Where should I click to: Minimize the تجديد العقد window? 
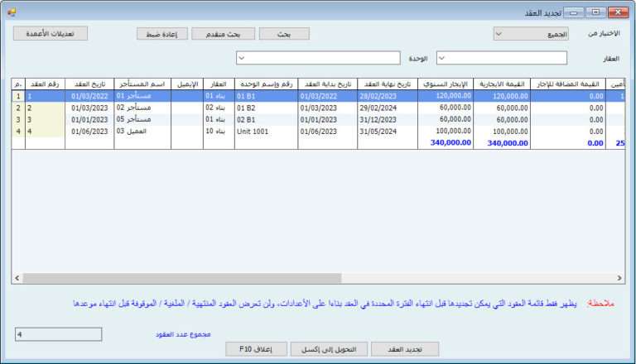[x=573, y=12]
